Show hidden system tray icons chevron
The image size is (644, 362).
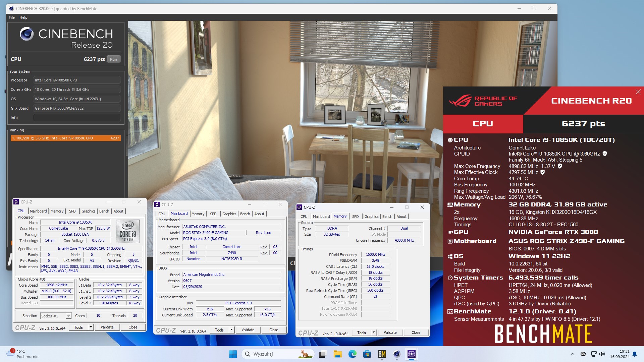pos(573,354)
